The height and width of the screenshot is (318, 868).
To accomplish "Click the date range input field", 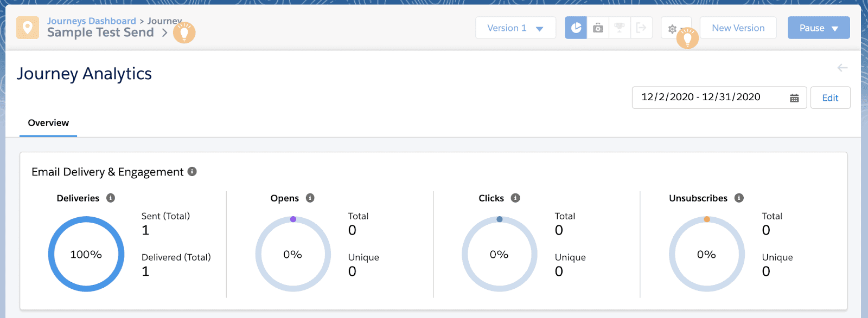I will (705, 98).
